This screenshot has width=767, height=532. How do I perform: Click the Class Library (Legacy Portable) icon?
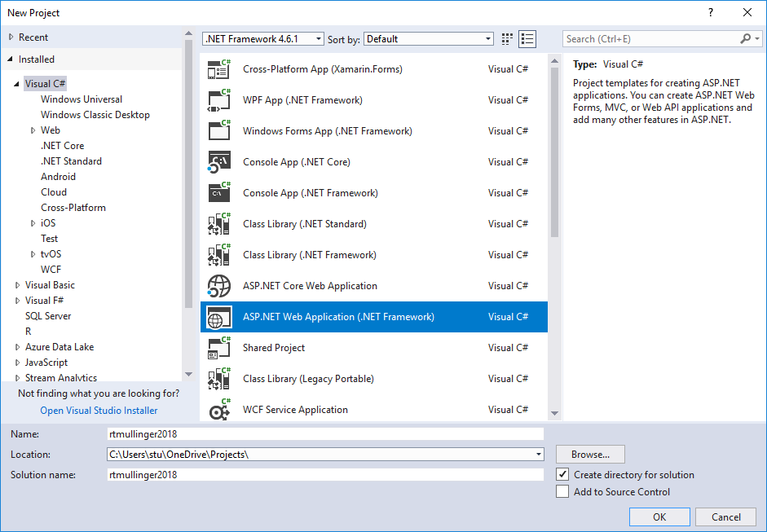coord(218,379)
